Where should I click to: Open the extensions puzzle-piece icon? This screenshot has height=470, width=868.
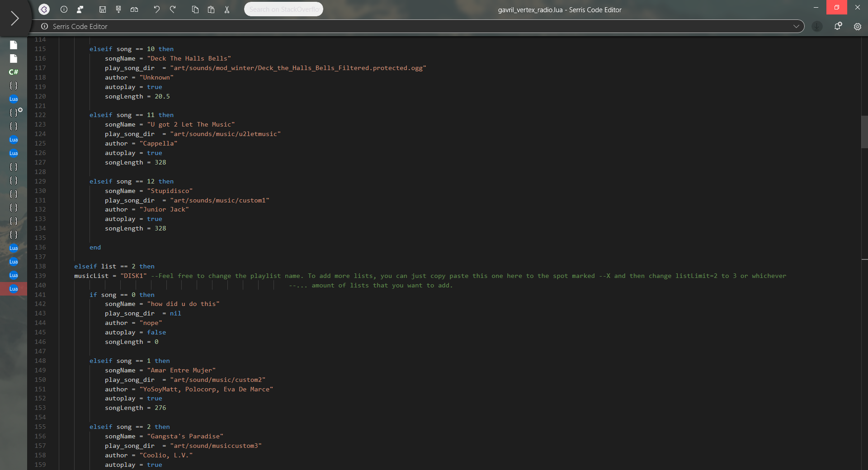(x=44, y=9)
